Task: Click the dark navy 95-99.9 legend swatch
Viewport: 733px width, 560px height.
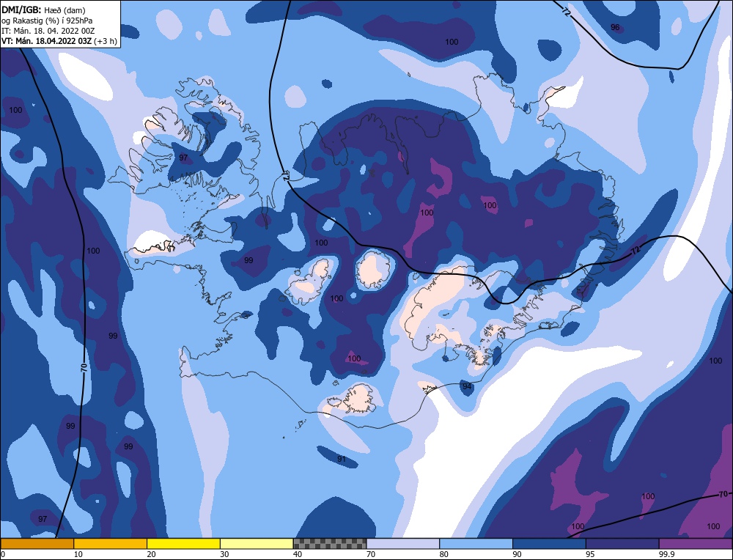Action: pos(622,543)
